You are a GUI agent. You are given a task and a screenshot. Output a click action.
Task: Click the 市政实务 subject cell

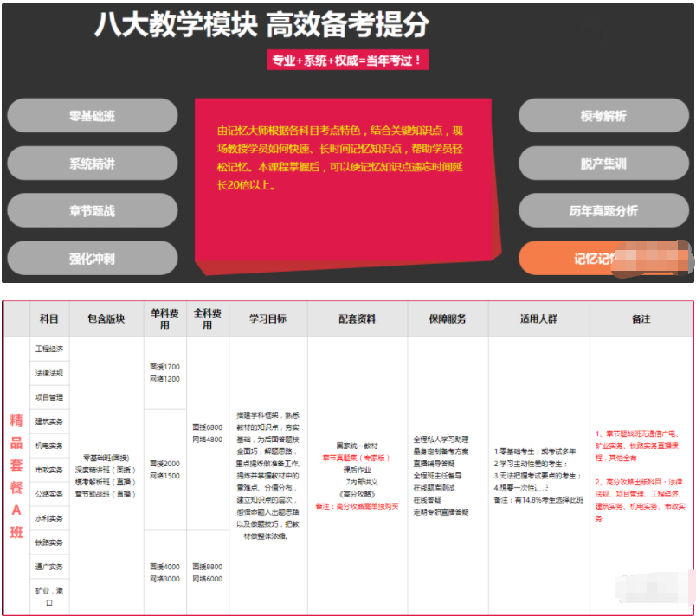(49, 471)
